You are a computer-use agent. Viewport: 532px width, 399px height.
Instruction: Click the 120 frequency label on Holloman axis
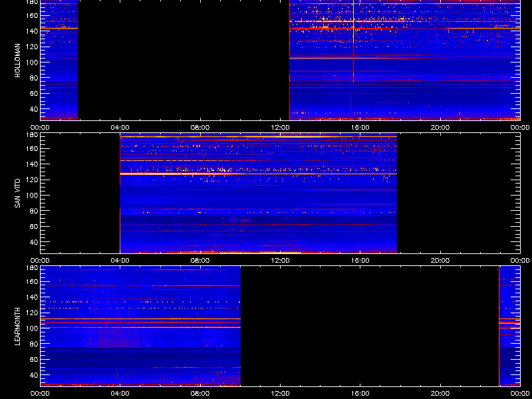click(31, 47)
